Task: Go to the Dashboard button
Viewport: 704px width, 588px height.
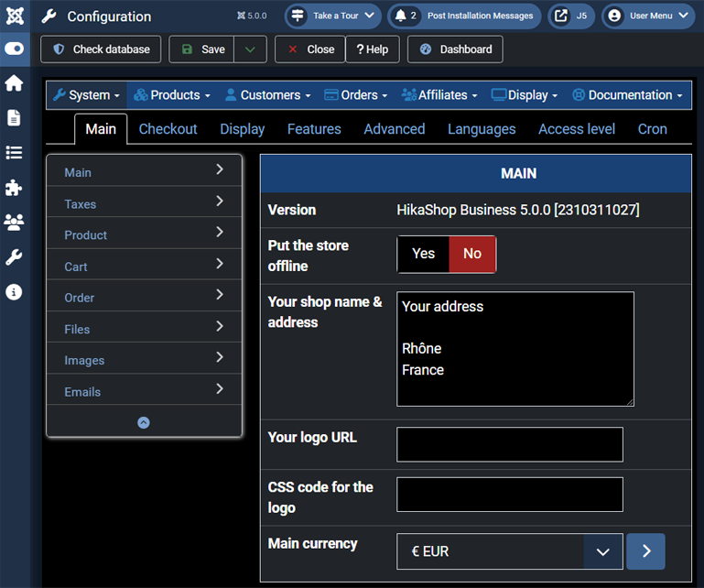Action: coord(455,49)
